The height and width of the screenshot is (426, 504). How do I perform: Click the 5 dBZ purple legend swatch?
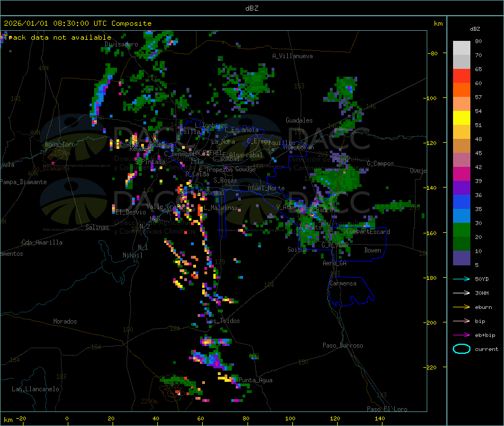pos(461,258)
